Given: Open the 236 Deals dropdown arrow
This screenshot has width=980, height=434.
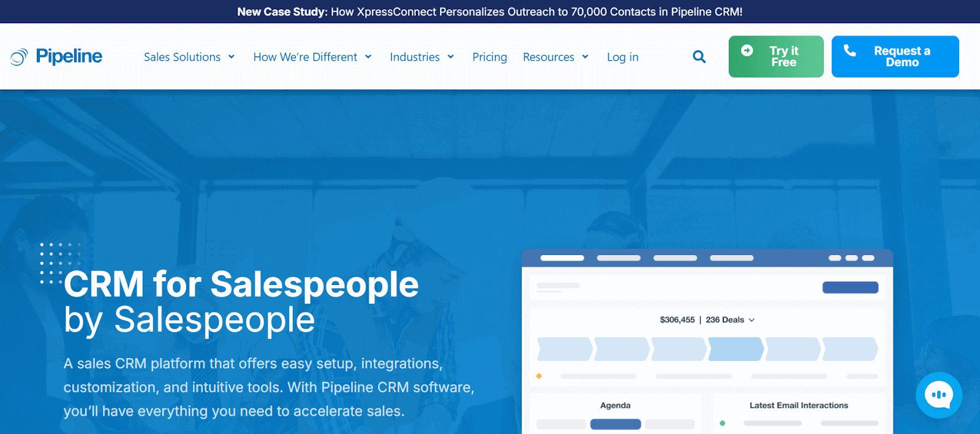Looking at the screenshot, I should (x=752, y=320).
